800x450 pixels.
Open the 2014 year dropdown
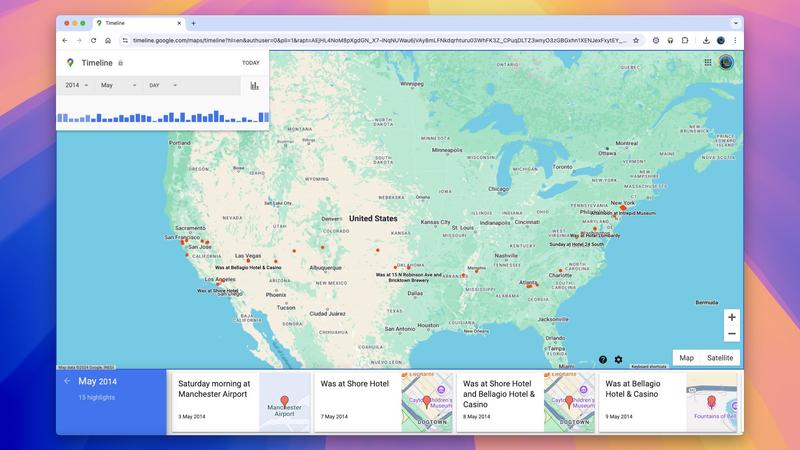pos(77,85)
